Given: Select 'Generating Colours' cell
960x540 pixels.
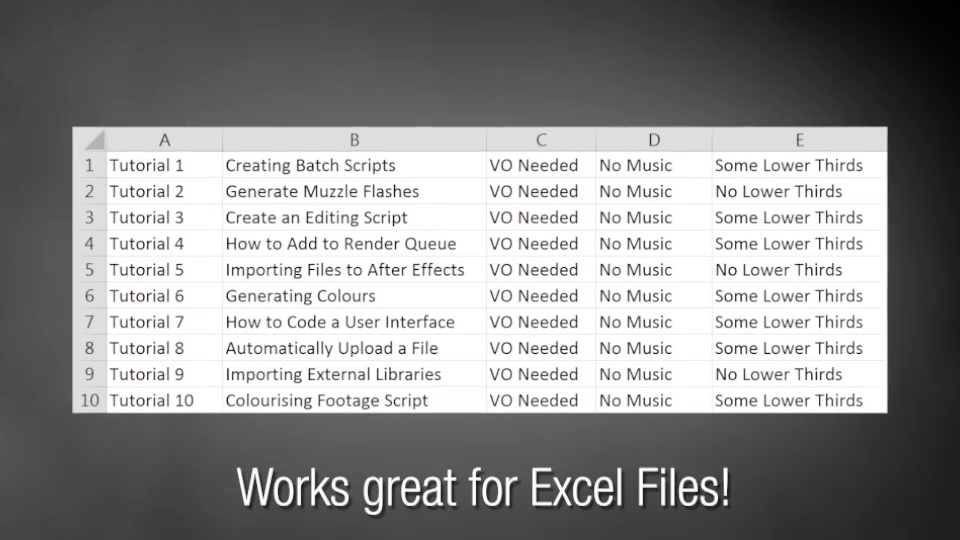Looking at the screenshot, I should click(x=354, y=296).
